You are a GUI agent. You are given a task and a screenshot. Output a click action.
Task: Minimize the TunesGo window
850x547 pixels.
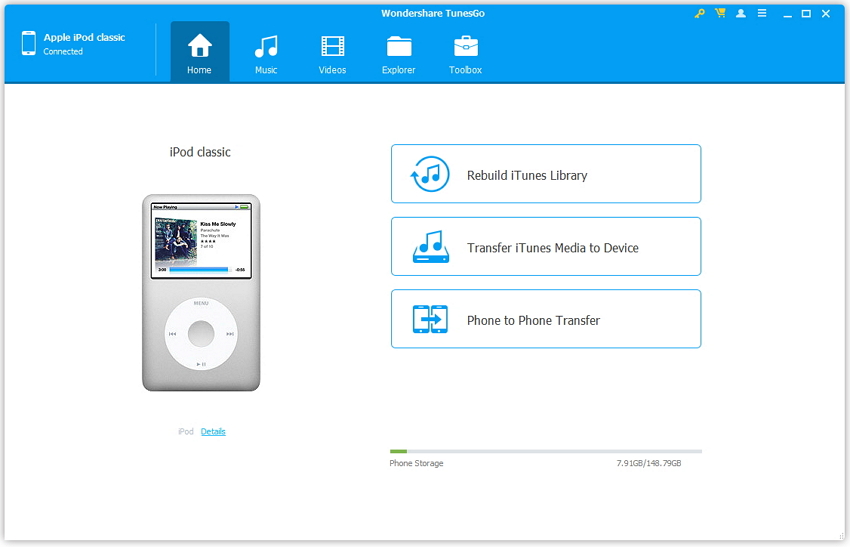click(786, 14)
